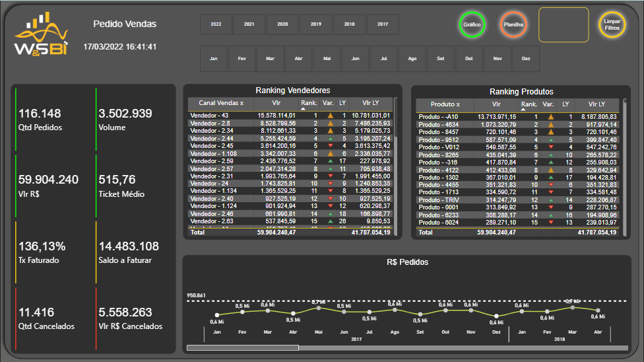
Task: Click the Limpar Filtros button
Action: (612, 24)
